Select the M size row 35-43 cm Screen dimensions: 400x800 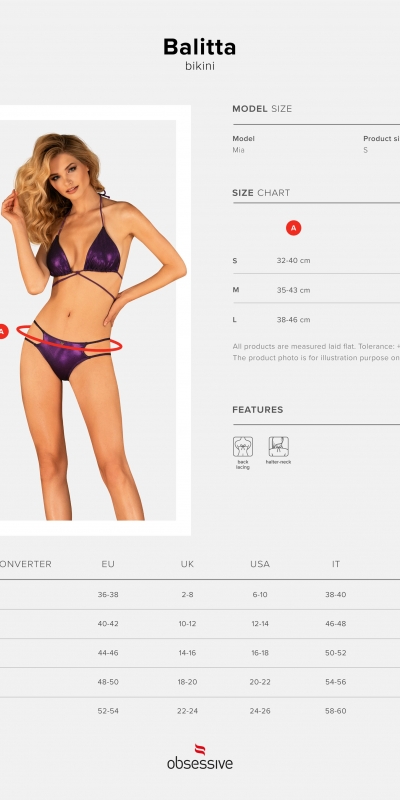point(316,290)
